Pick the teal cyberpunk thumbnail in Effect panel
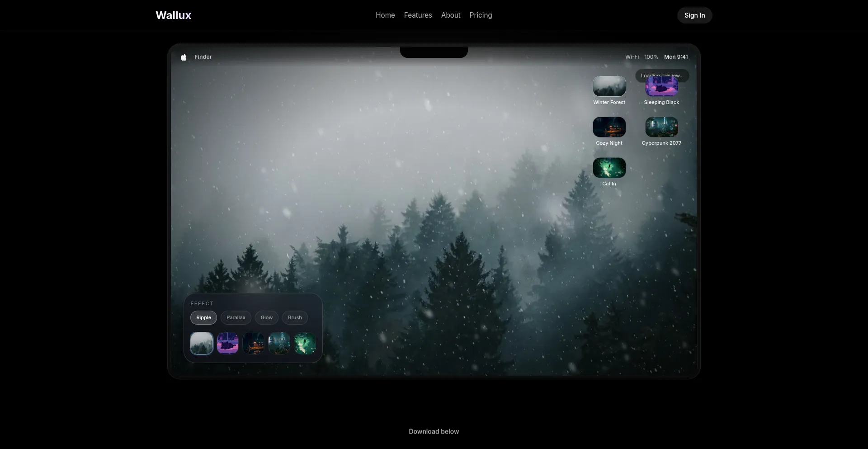 pyautogui.click(x=279, y=343)
